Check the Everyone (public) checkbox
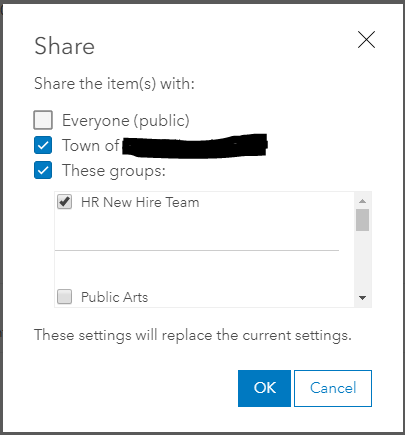405x435 pixels. (x=43, y=120)
